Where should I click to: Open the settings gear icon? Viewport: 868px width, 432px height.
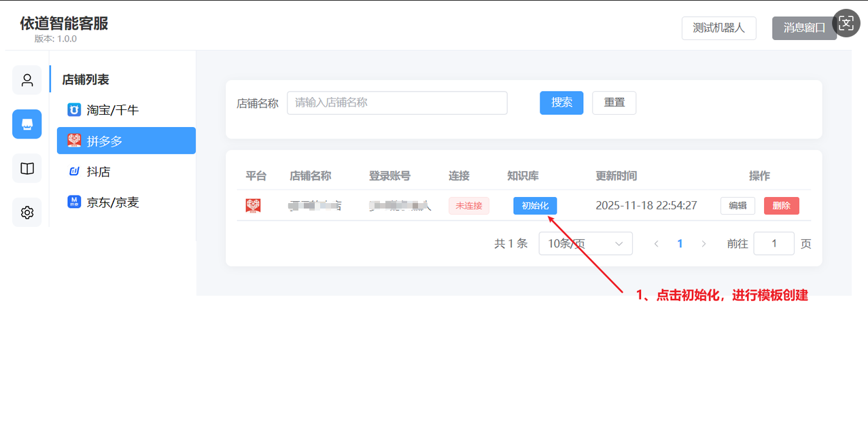click(x=27, y=213)
